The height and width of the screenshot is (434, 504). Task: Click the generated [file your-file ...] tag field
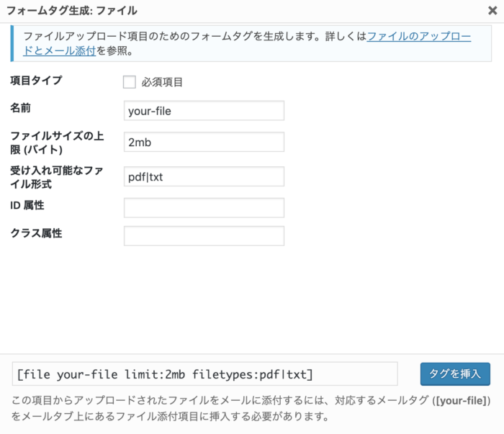point(204,374)
